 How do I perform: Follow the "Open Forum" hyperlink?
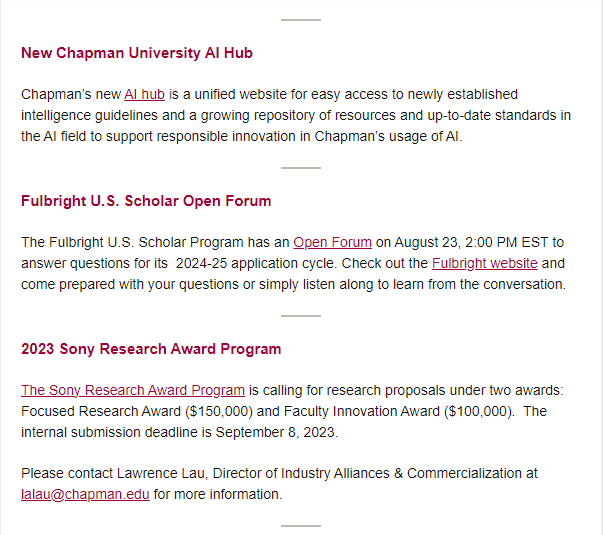click(332, 242)
